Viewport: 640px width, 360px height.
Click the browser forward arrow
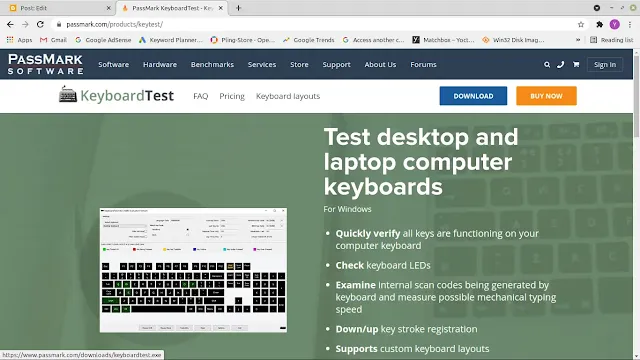[x=25, y=24]
